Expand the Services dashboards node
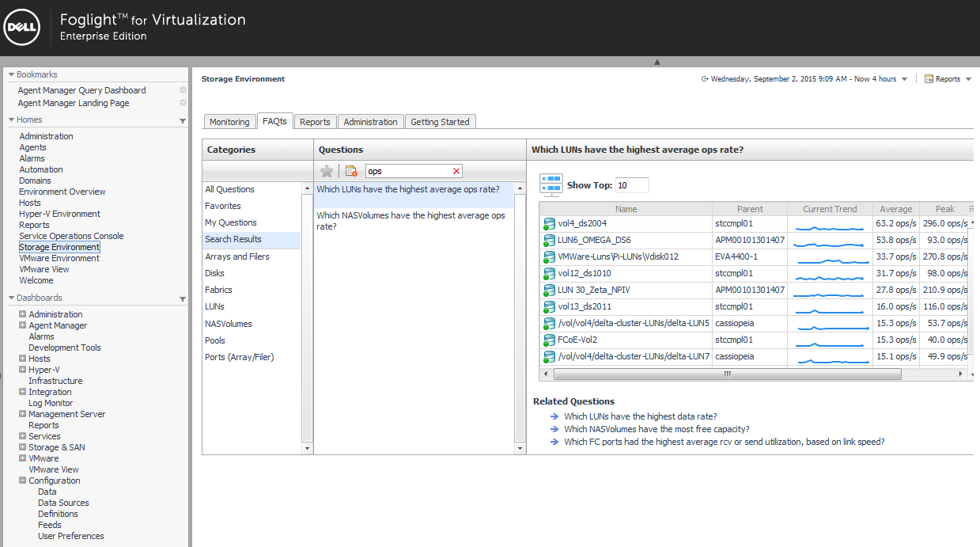This screenshot has width=980, height=547. [23, 436]
